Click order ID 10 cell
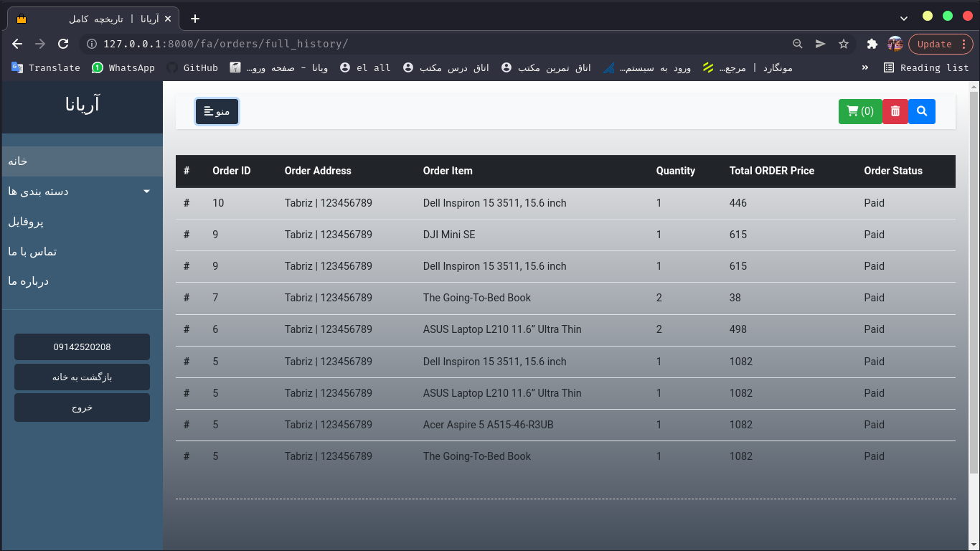This screenshot has height=551, width=980. 218,203
